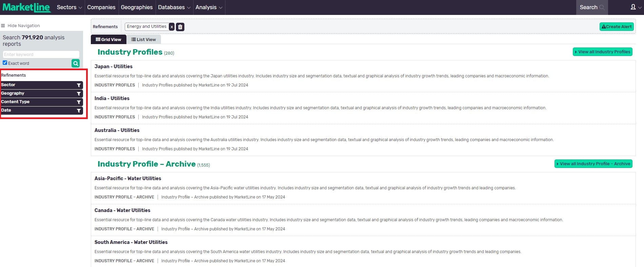
Task: Click the Sector filter funnel icon
Action: coord(79,85)
